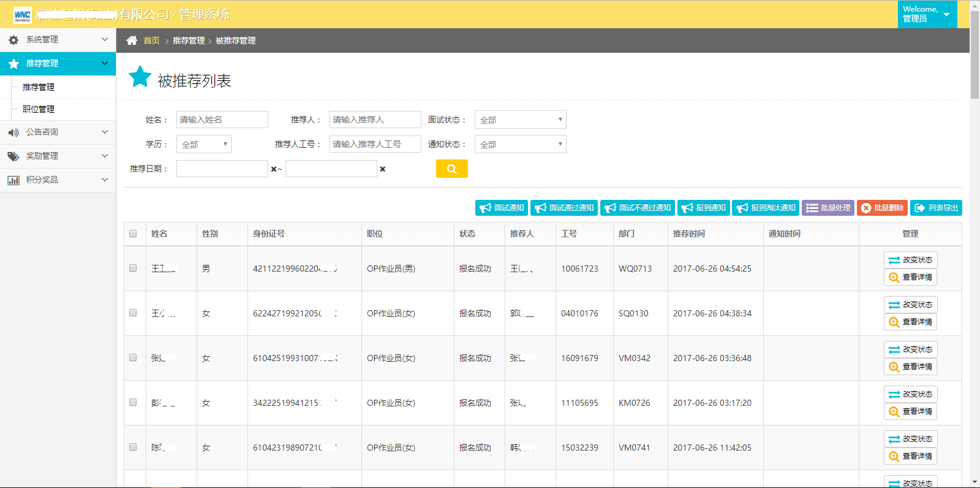Viewport: 980px width, 488px height.
Task: Toggle the select-all checkbox in table header
Action: [x=133, y=234]
